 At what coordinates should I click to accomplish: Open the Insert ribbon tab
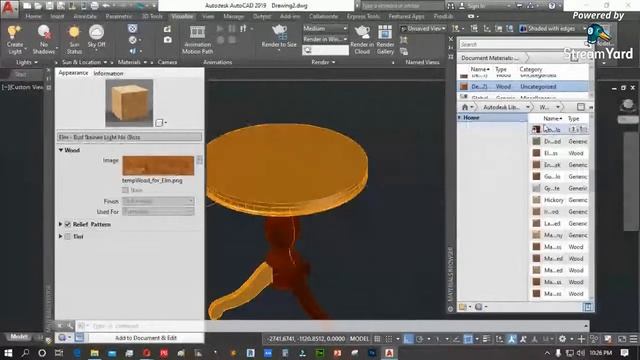(58, 16)
